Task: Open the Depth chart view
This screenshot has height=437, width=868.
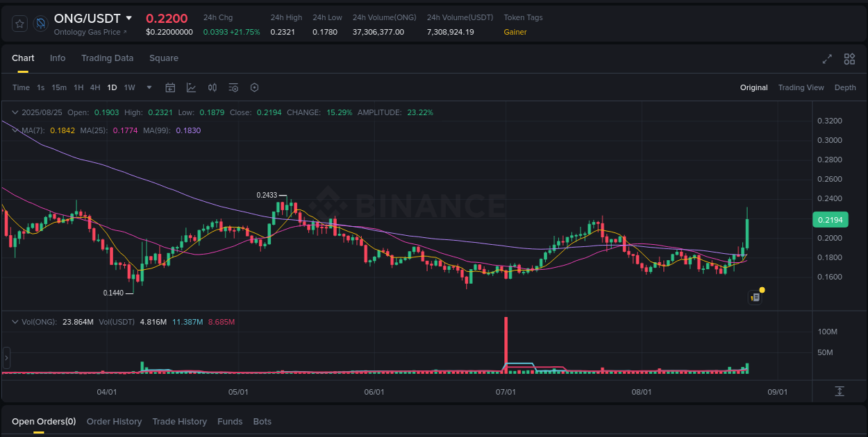Action: (845, 87)
